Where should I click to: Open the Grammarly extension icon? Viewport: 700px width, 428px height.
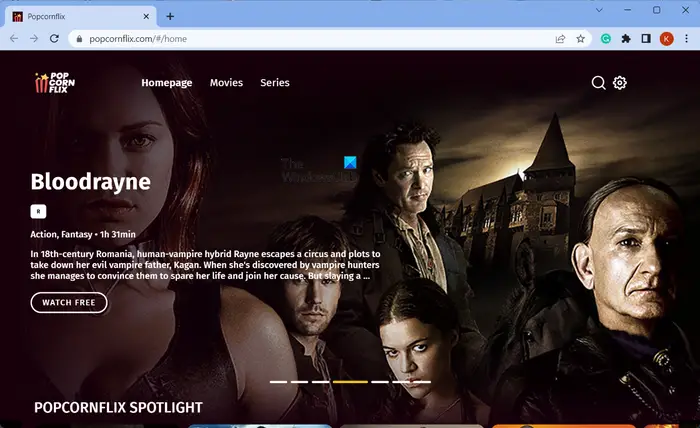pyautogui.click(x=606, y=39)
